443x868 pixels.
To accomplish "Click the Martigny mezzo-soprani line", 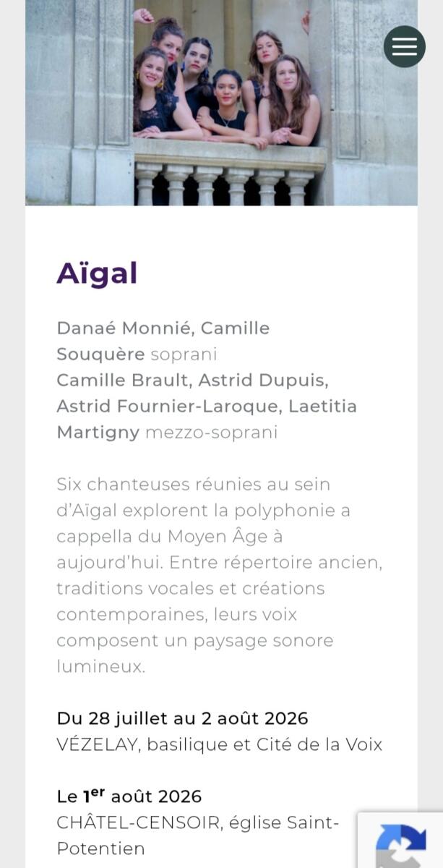I will pyautogui.click(x=167, y=433).
